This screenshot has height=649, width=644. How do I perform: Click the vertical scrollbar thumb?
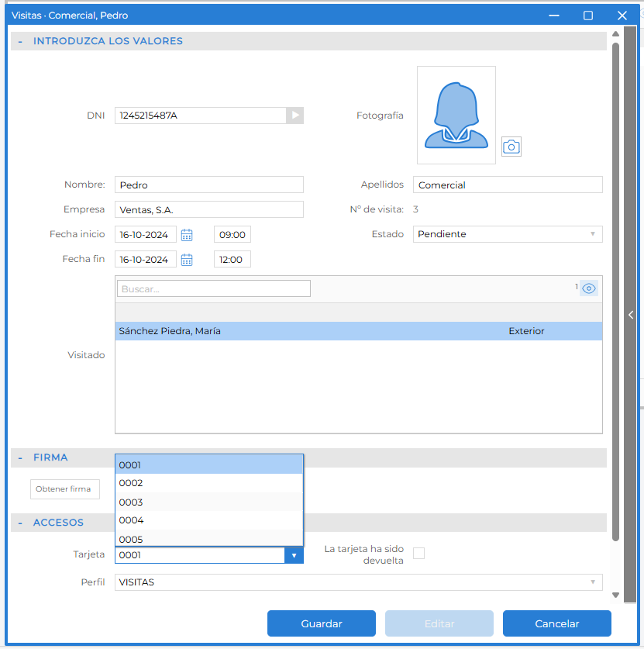point(615,292)
